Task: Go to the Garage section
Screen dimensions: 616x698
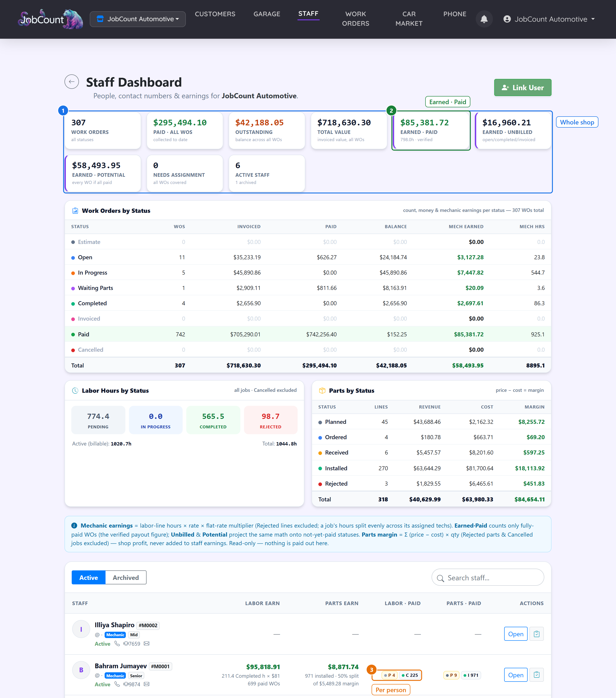Action: [267, 14]
